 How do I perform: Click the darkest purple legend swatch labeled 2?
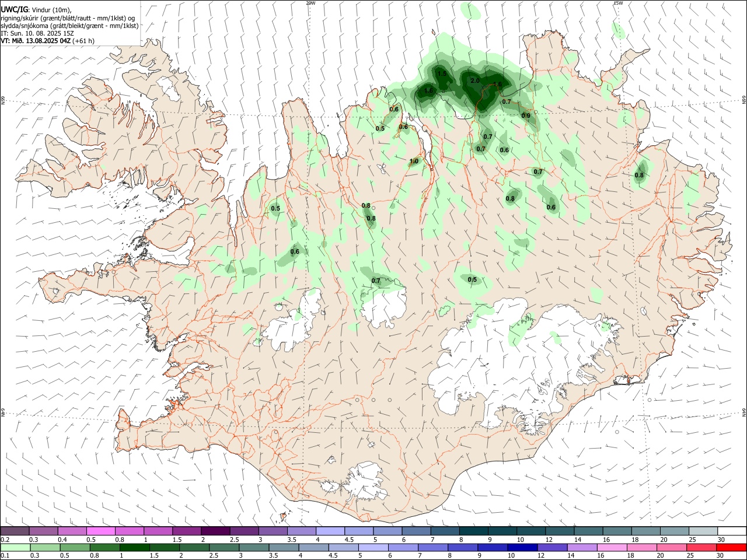[215, 531]
